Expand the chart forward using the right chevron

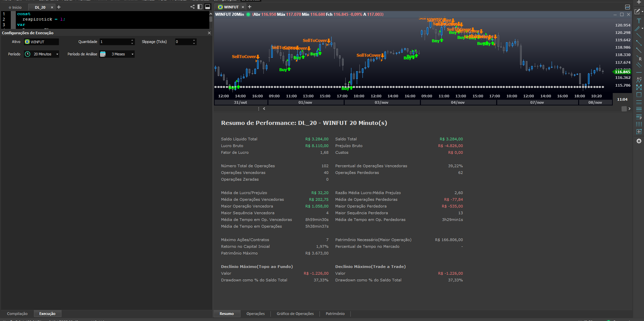coord(629,109)
